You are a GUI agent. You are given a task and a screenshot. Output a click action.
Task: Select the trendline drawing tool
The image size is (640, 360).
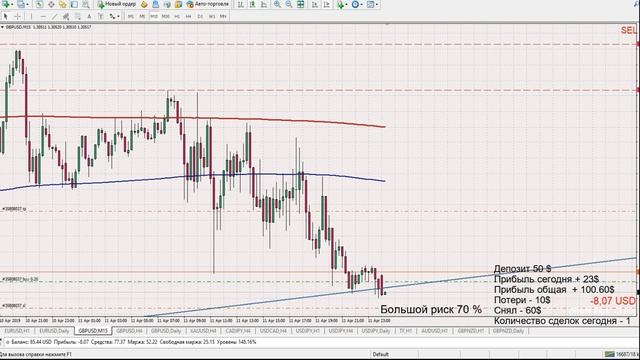(x=54, y=16)
